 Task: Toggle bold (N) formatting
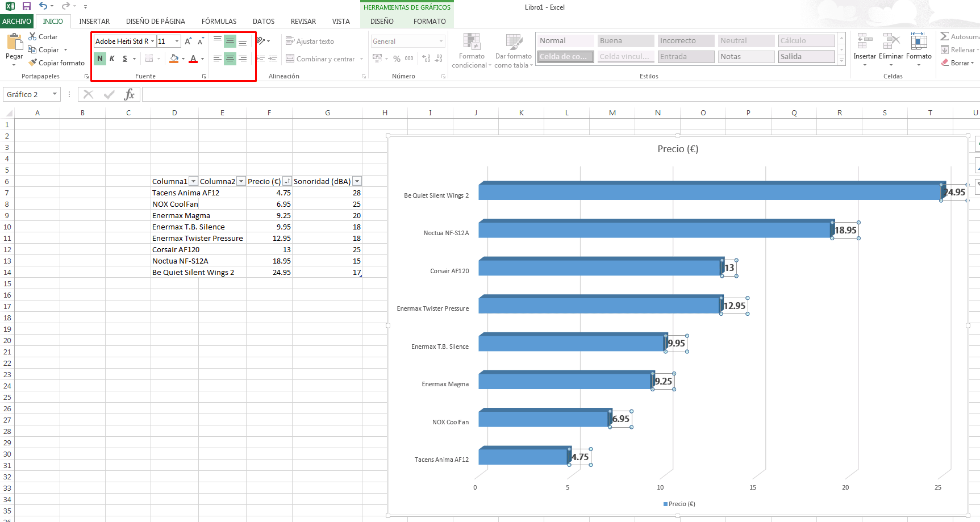tap(100, 59)
